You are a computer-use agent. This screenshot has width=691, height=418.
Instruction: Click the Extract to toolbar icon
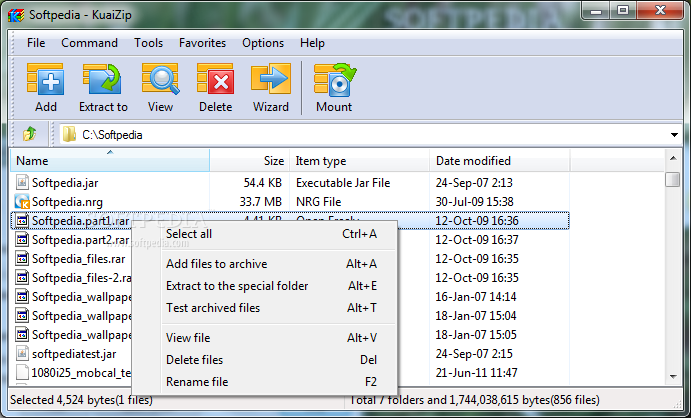click(x=103, y=79)
